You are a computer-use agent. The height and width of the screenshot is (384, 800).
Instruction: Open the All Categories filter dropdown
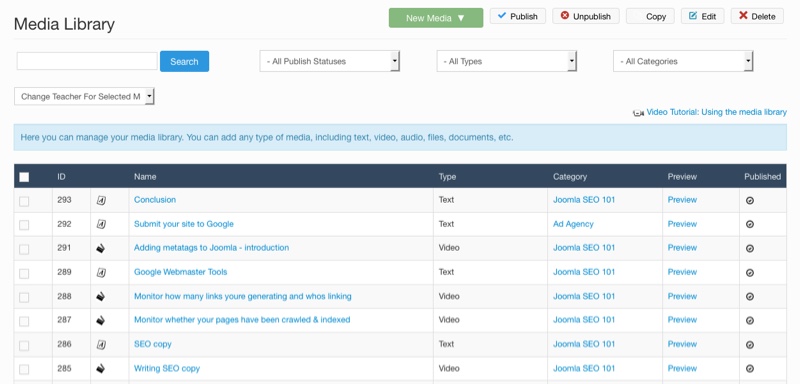683,61
